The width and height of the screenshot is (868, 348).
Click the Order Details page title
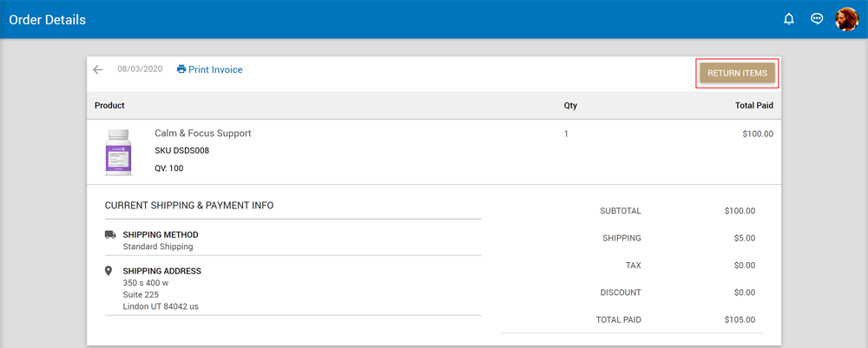48,19
